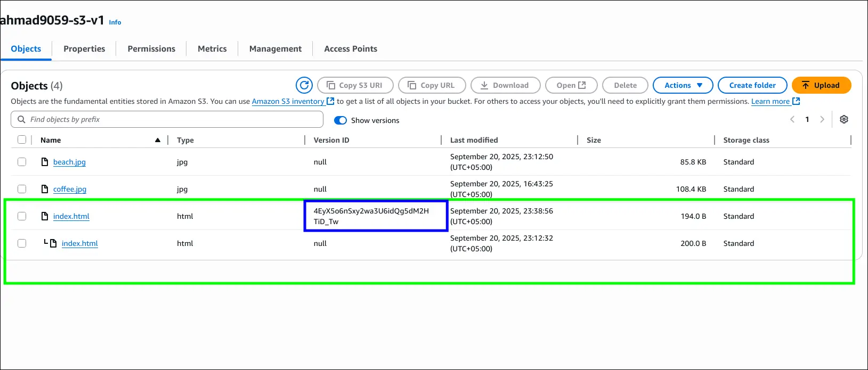Open the beach.jpg object link
The height and width of the screenshot is (370, 868).
coord(69,162)
